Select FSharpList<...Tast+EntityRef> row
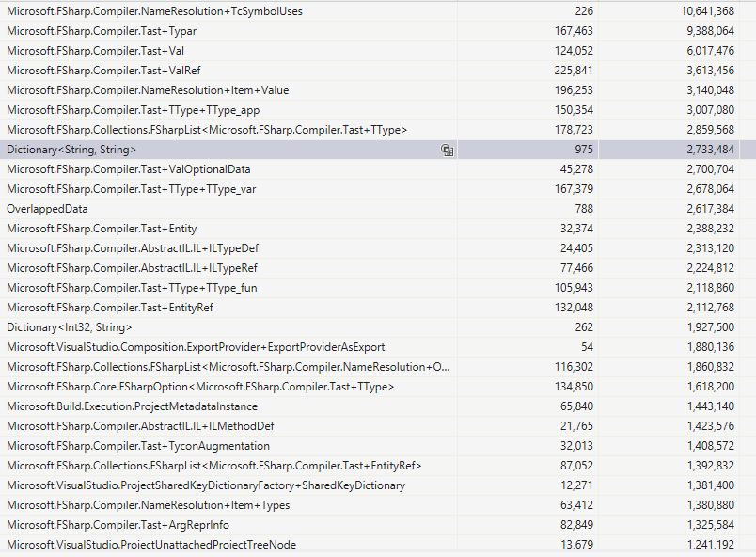Viewport: 756px width, 557px height. click(x=378, y=466)
